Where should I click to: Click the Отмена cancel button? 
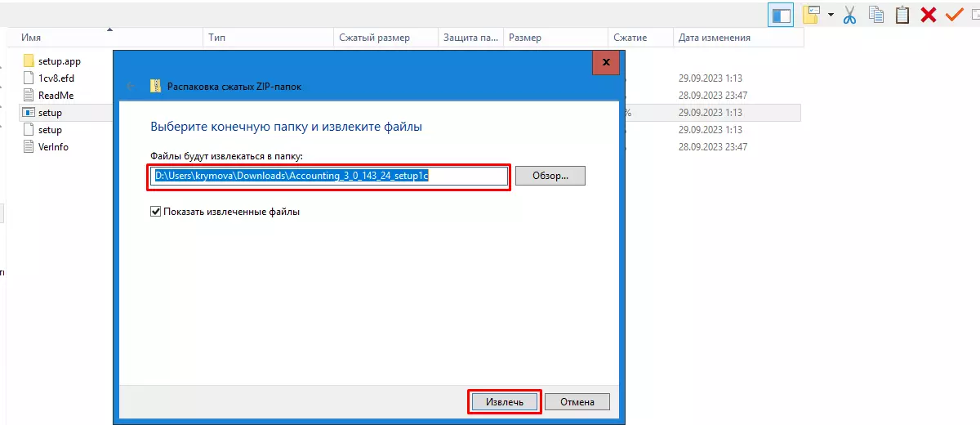point(577,401)
